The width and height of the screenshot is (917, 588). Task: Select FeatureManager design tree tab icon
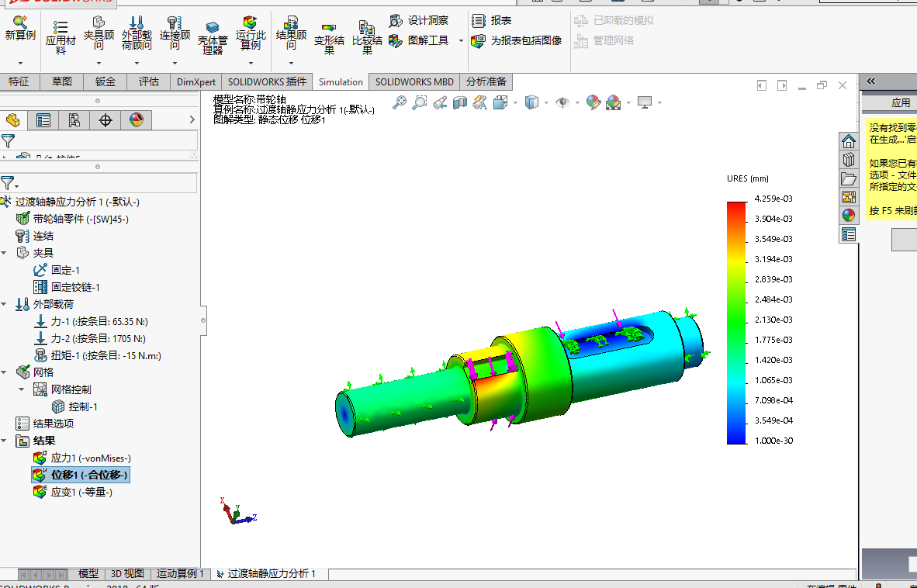point(13,120)
